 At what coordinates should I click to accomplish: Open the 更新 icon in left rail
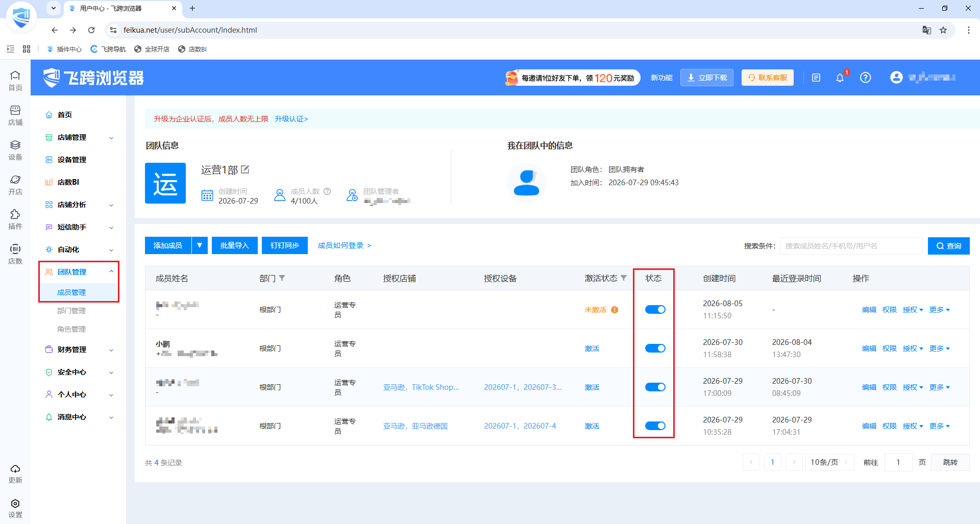(15, 473)
